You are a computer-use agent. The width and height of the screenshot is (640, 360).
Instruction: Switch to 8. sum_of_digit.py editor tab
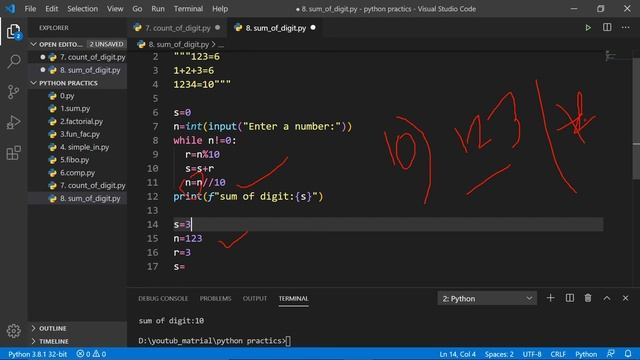click(x=276, y=28)
